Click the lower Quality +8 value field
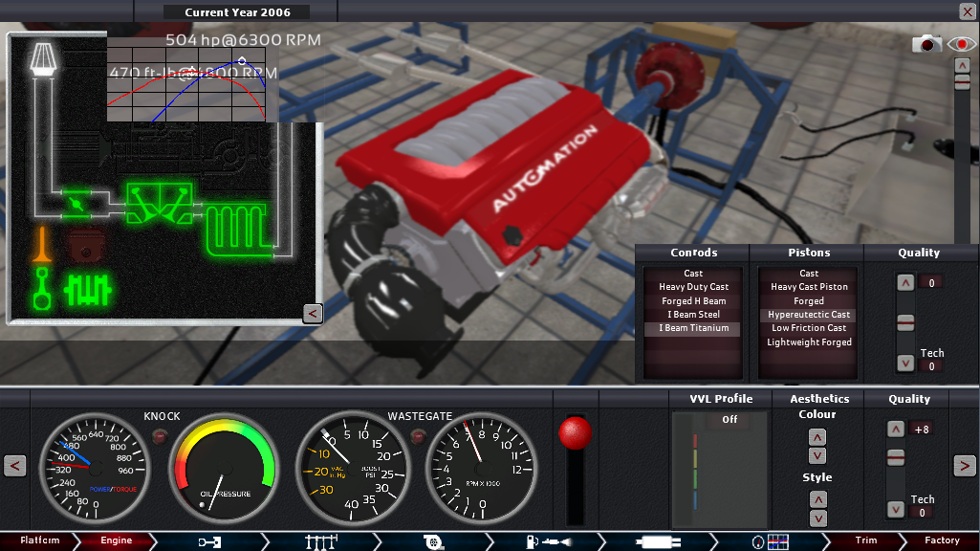 point(922,430)
